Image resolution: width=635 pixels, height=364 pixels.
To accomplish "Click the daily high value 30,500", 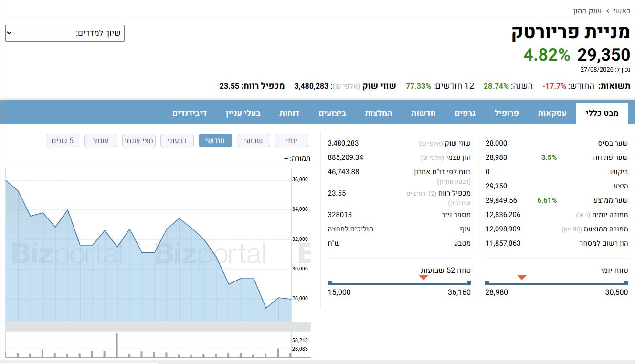I will [616, 292].
